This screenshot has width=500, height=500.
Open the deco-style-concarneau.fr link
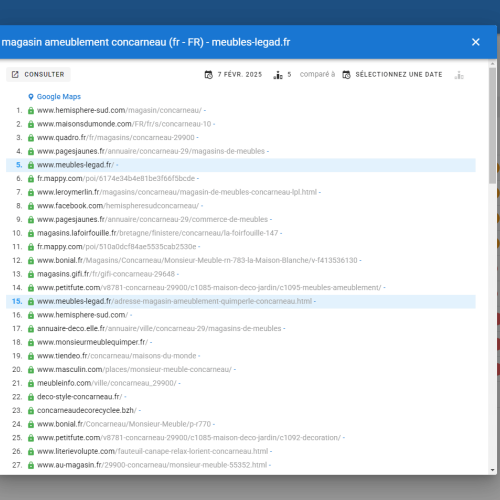coord(80,397)
